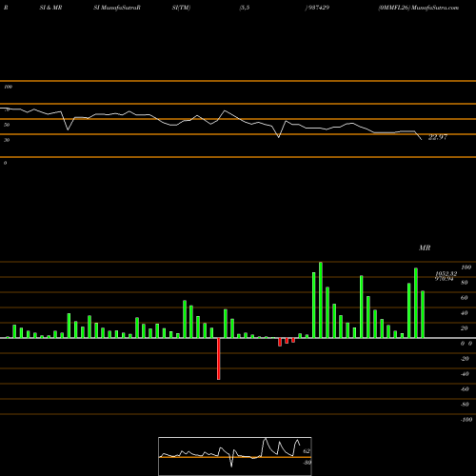Click the MR axis label -100
Screen dimensions: 476x476
[x=466, y=420]
